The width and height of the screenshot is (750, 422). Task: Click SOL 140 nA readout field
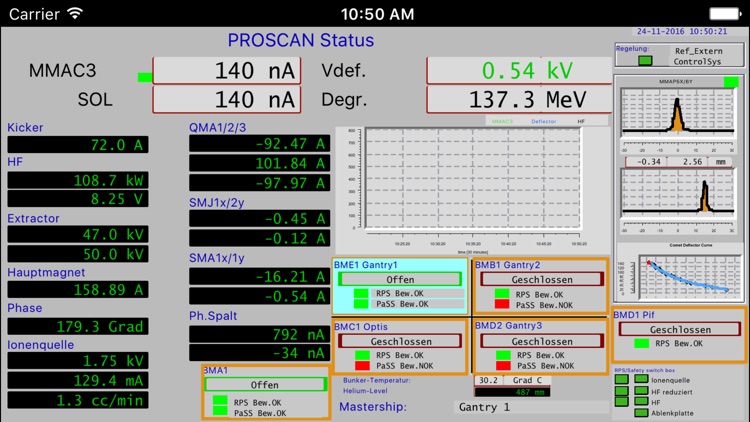tap(227, 100)
